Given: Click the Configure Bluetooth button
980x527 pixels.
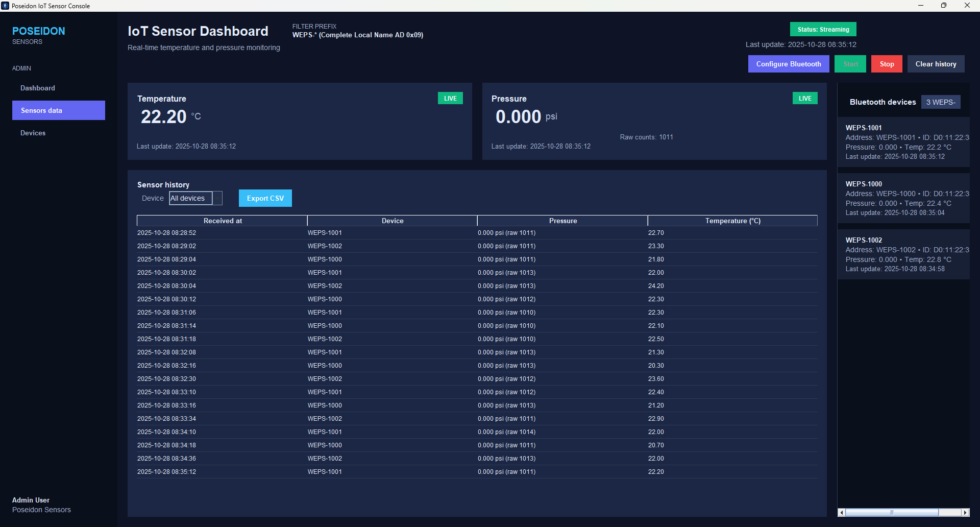Looking at the screenshot, I should click(789, 64).
